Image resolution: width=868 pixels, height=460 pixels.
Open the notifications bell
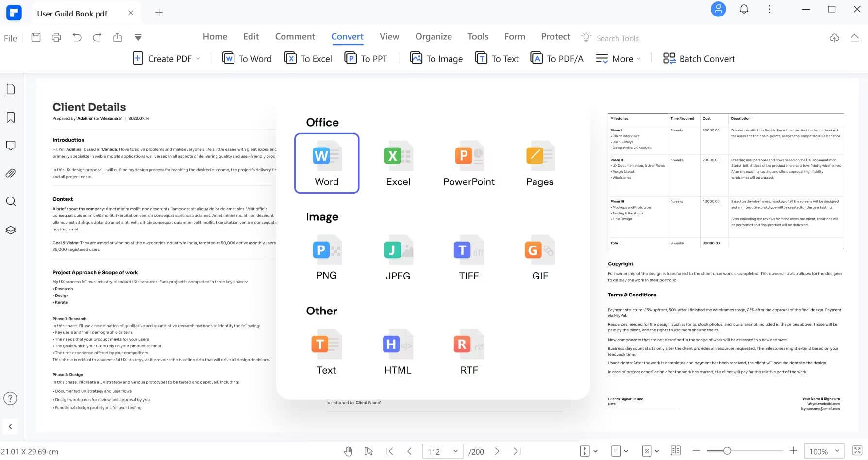tap(744, 9)
